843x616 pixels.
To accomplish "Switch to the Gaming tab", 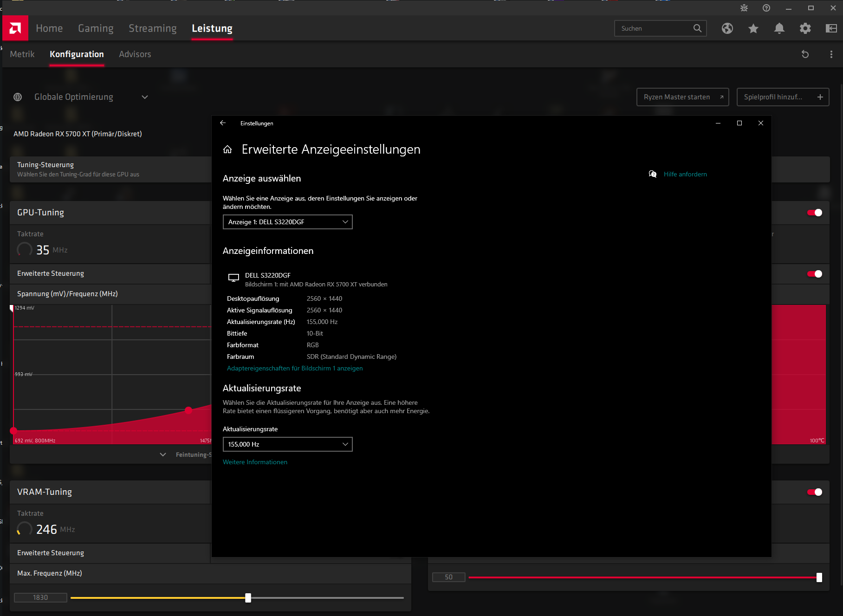I will pos(96,28).
